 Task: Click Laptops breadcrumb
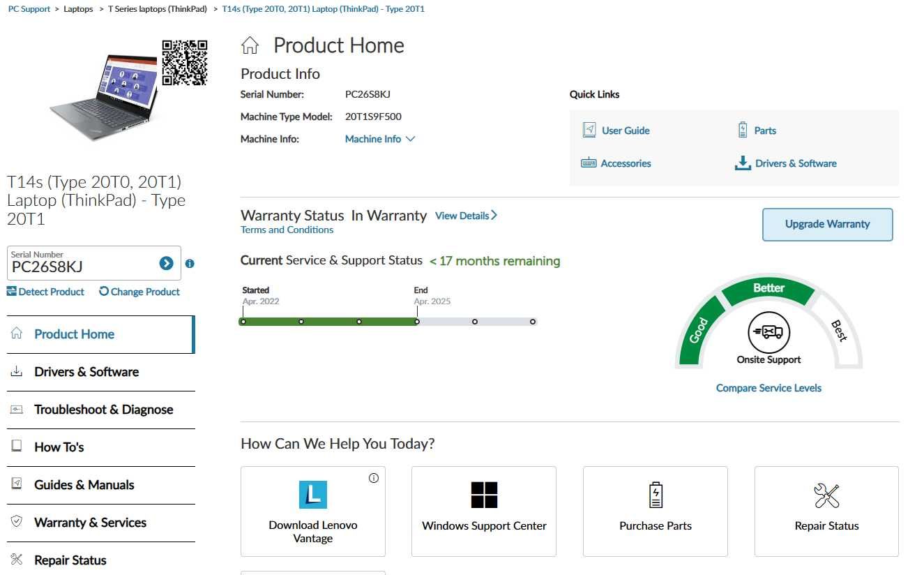click(x=78, y=9)
